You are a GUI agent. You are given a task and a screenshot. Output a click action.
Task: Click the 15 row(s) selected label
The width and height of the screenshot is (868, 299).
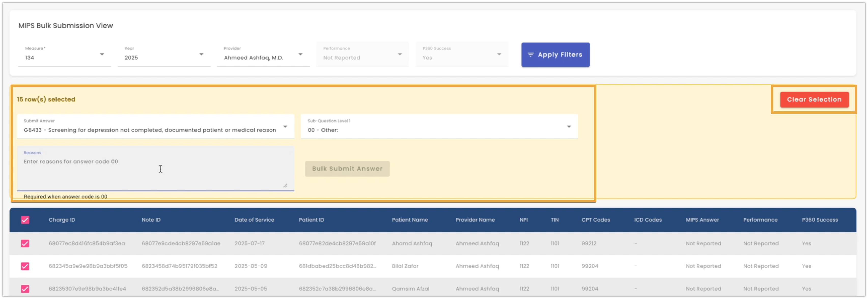[46, 99]
